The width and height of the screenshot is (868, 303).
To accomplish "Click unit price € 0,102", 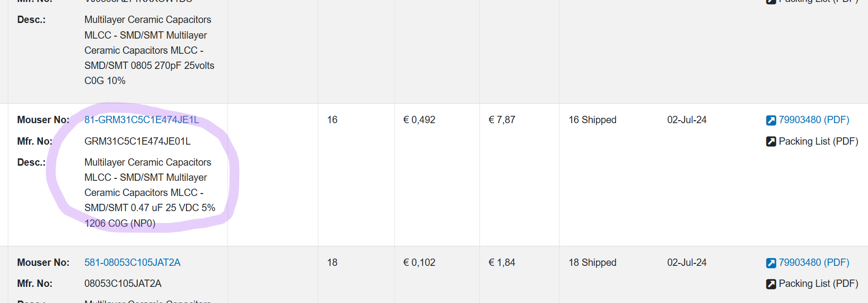I will (419, 262).
